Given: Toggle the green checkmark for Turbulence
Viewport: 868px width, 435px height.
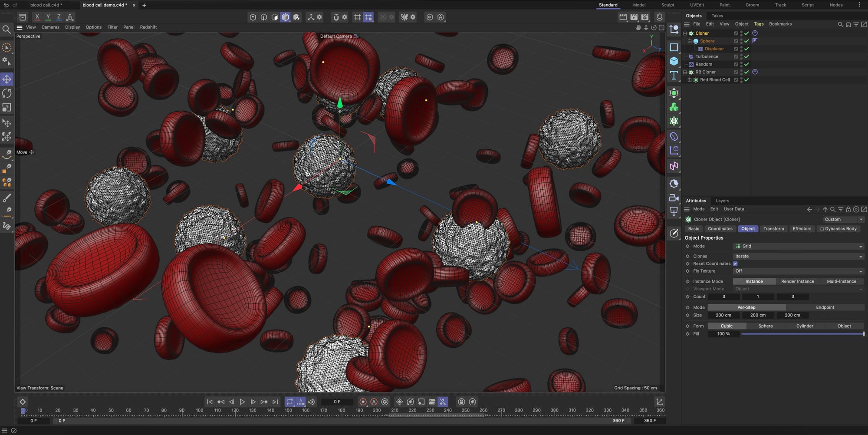Looking at the screenshot, I should 746,56.
